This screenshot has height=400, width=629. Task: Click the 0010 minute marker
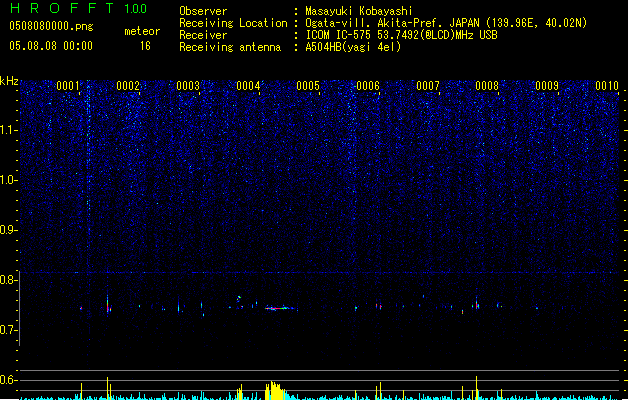(607, 86)
